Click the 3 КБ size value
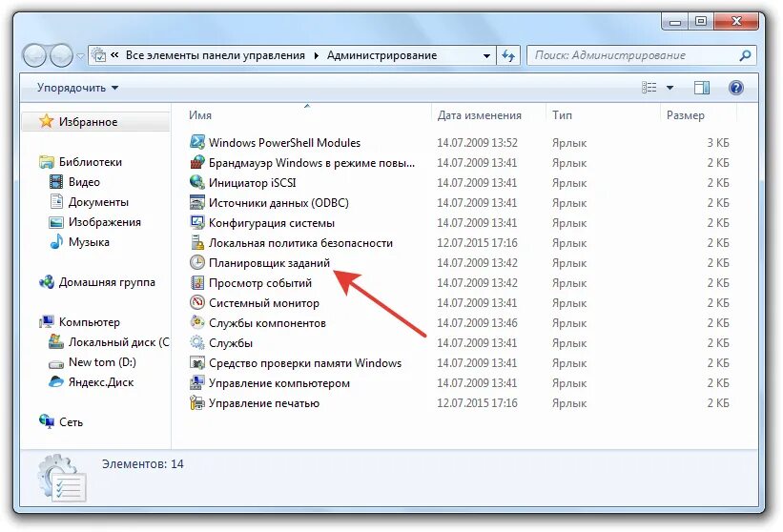Screen dimensions: 783x532 pyautogui.click(x=718, y=143)
